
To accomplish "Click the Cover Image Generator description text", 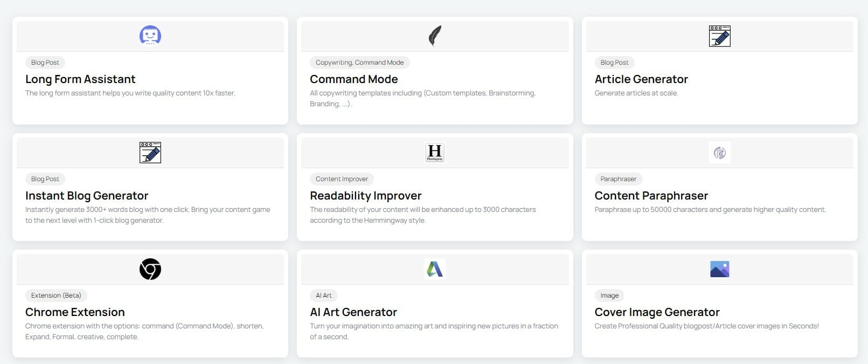I will [706, 326].
